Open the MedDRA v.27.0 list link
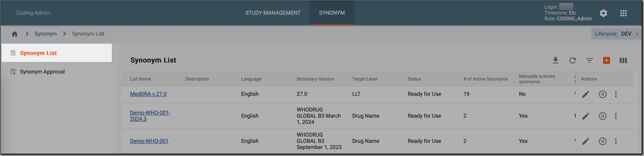The image size is (644, 156). click(148, 94)
